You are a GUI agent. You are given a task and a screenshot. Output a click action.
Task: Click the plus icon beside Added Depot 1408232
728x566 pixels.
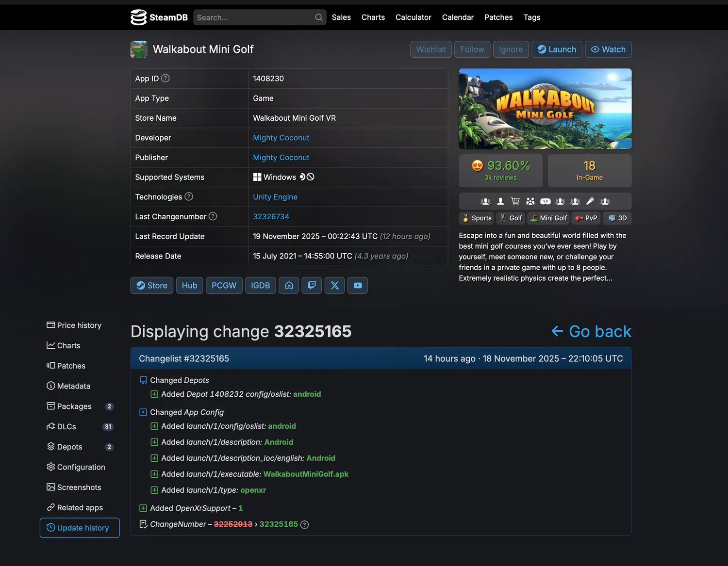[154, 394]
